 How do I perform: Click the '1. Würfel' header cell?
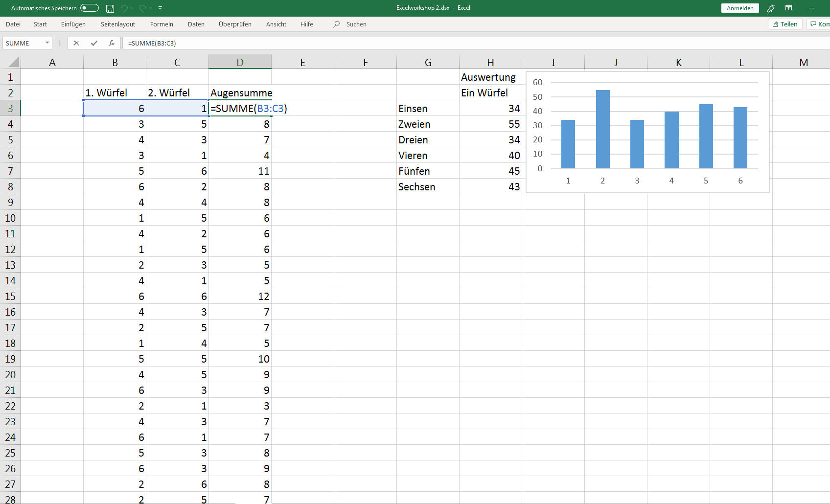point(115,92)
